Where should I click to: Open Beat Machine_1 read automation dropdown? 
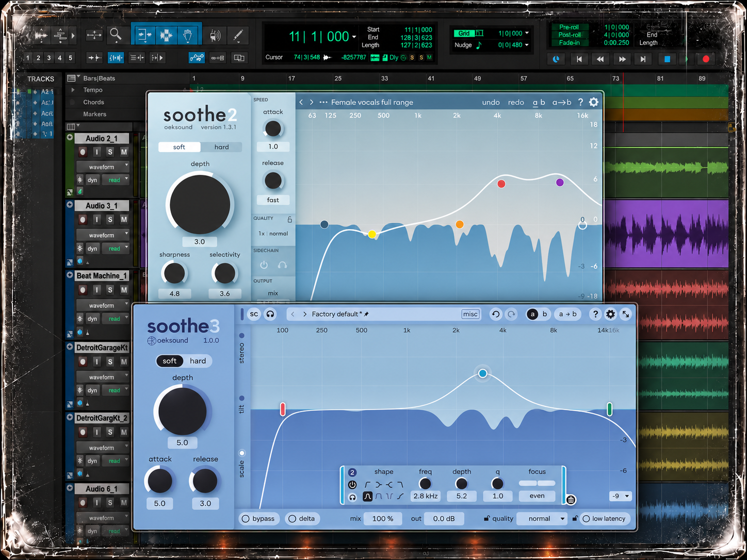116,319
